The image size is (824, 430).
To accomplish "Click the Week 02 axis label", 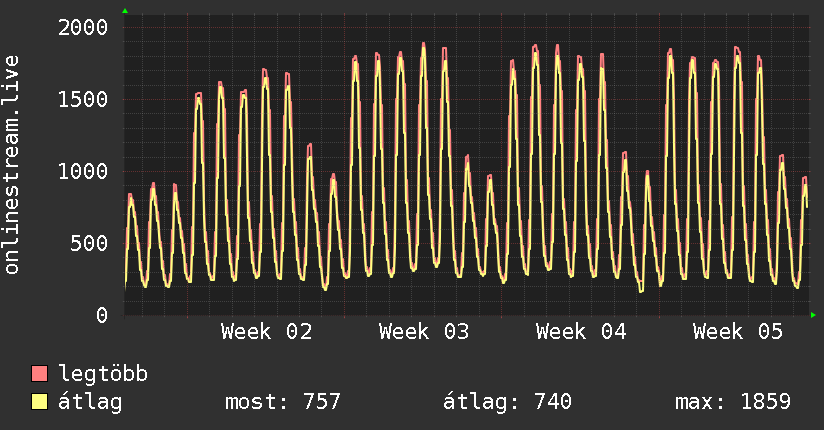I will (x=266, y=332).
